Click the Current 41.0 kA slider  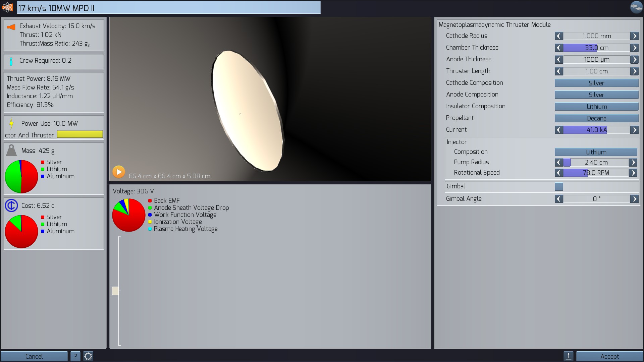596,130
